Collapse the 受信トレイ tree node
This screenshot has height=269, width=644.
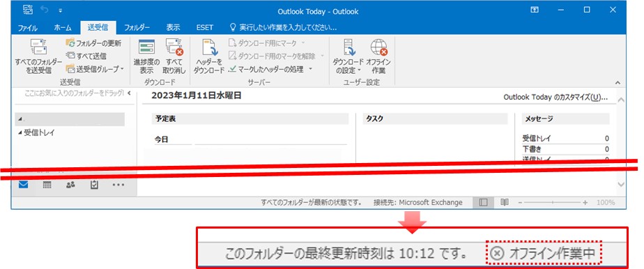click(x=20, y=132)
